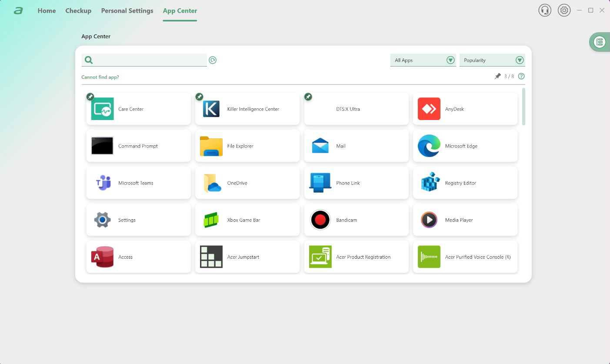Click the DTS:X Ultra app label
The image size is (610, 364).
click(x=348, y=109)
